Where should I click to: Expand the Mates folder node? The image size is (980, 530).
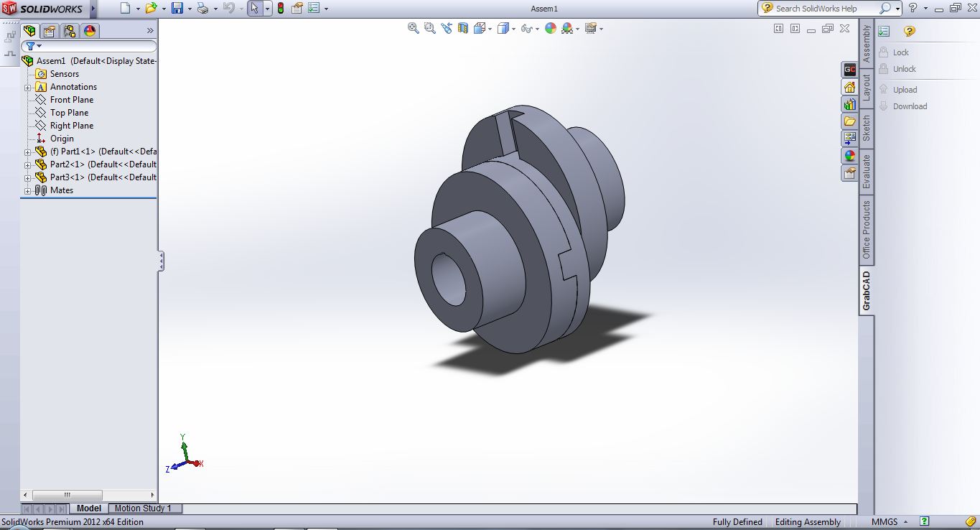28,191
